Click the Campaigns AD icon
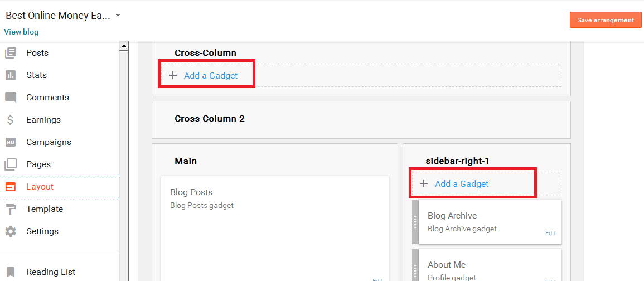644x281 pixels. [11, 142]
